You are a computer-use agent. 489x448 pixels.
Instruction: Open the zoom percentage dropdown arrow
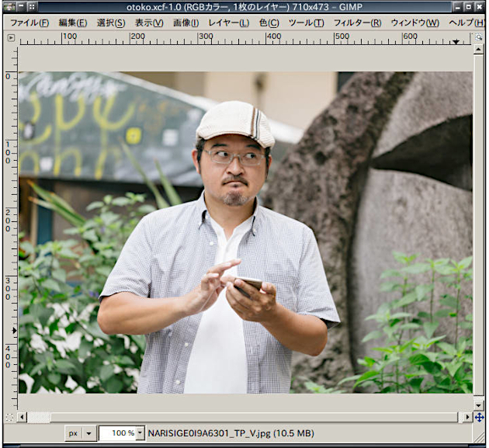[140, 433]
